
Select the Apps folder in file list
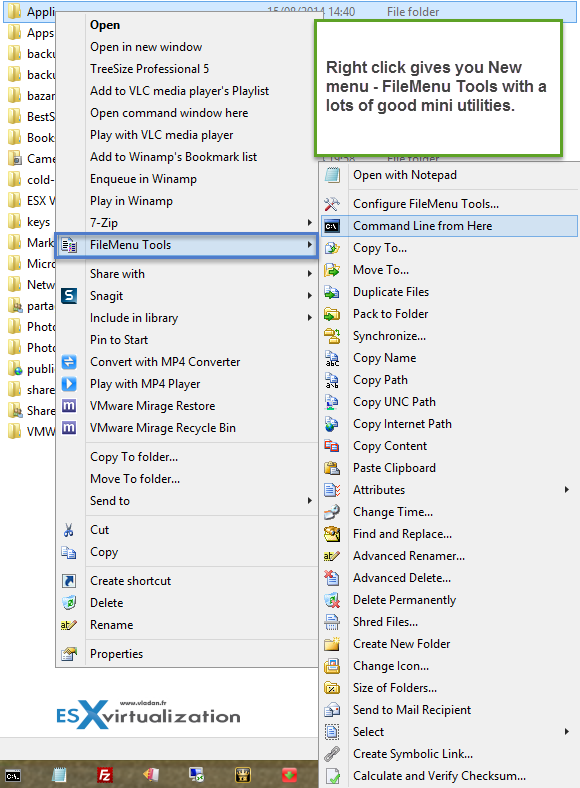(31, 33)
